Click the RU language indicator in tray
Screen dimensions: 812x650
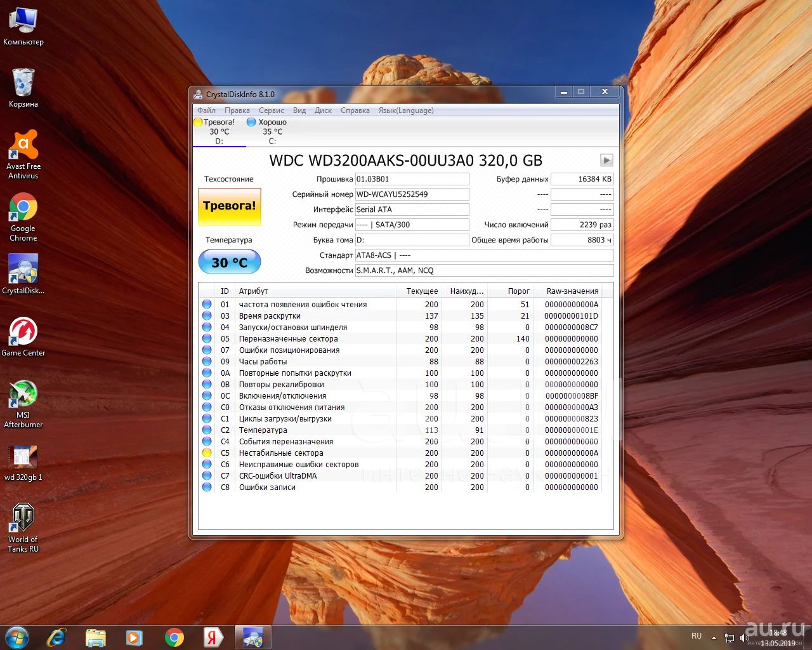[697, 636]
